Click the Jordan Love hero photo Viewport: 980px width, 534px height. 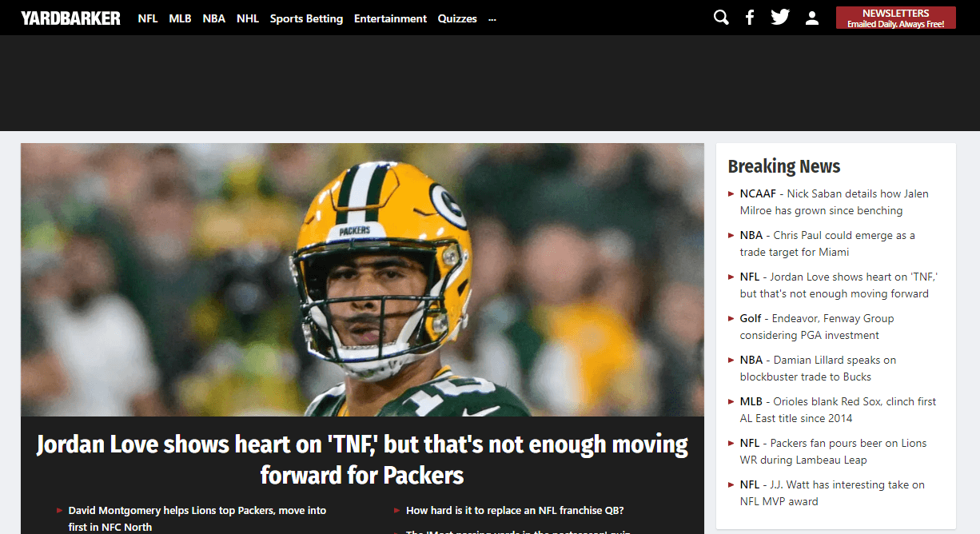click(362, 280)
